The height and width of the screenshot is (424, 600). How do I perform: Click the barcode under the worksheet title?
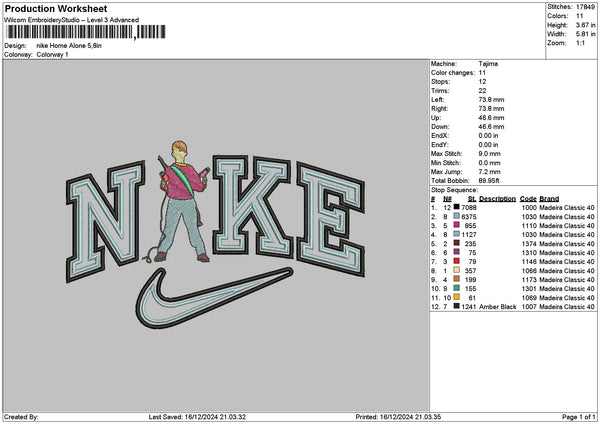[86, 32]
